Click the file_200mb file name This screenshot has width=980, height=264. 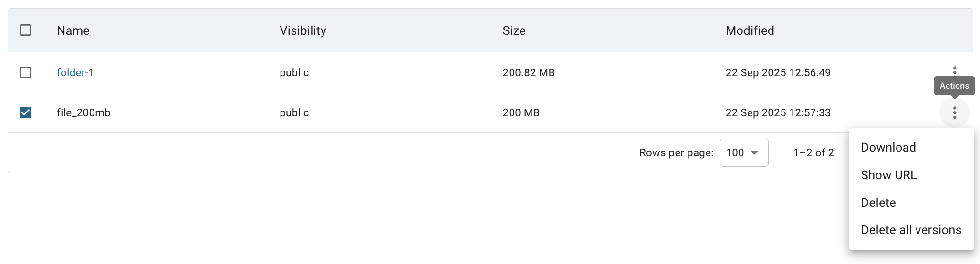pos(83,113)
